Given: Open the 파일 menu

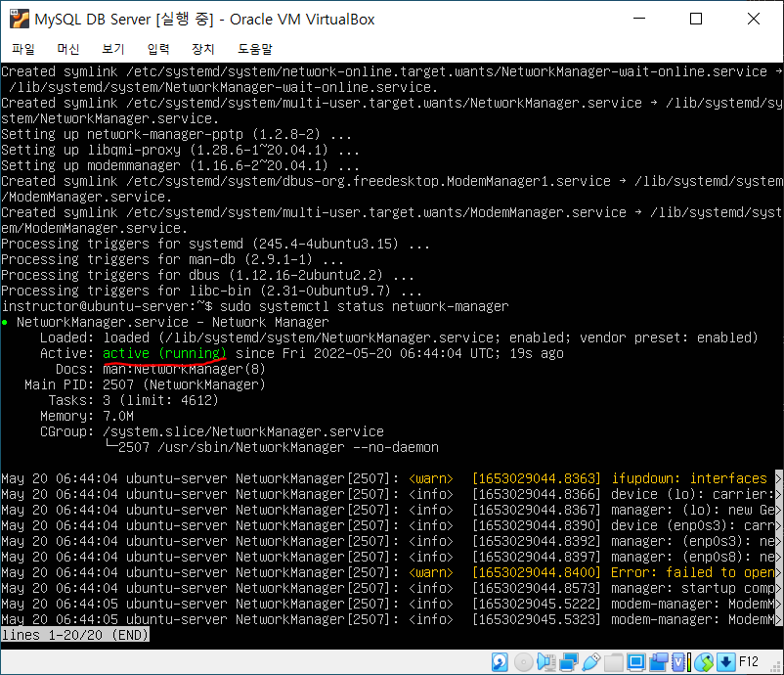Looking at the screenshot, I should point(23,49).
